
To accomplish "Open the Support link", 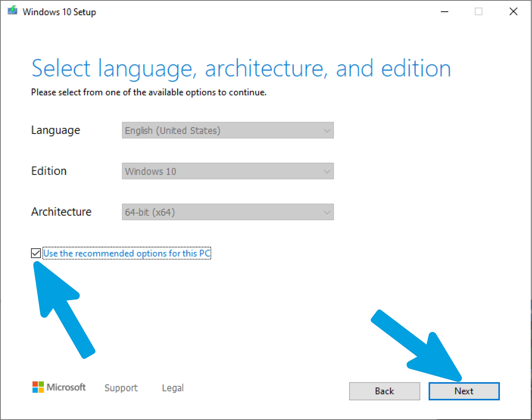I will tap(121, 388).
